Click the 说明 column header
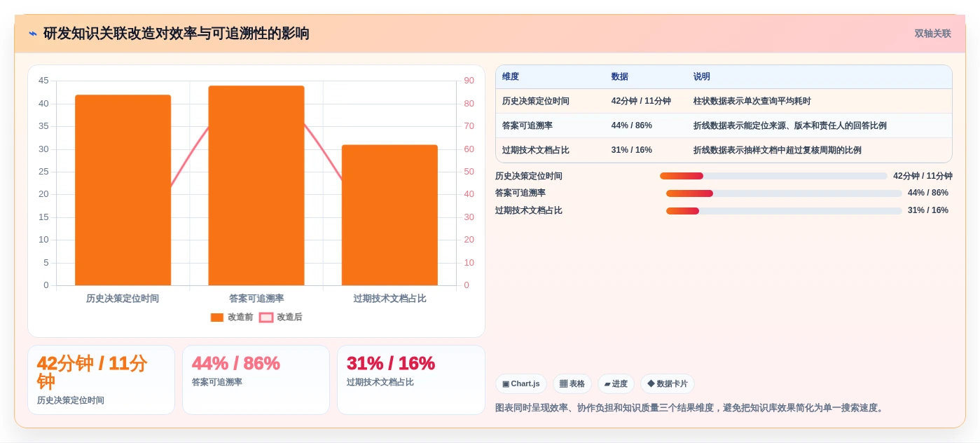 pos(702,77)
